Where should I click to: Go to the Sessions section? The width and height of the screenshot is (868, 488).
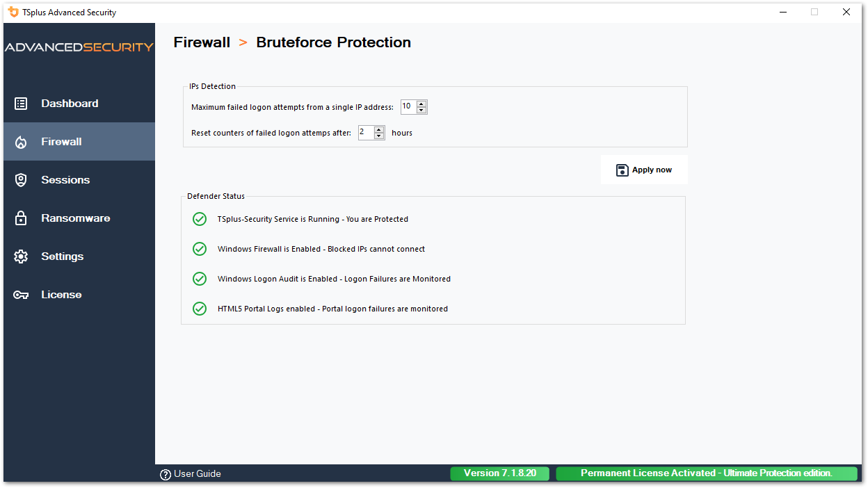[x=79, y=180]
